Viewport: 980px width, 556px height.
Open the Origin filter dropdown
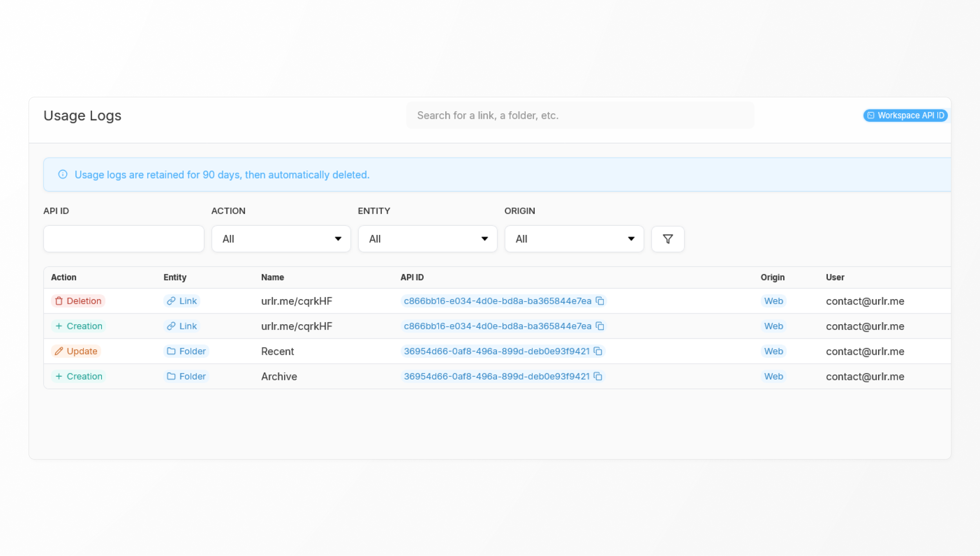574,239
